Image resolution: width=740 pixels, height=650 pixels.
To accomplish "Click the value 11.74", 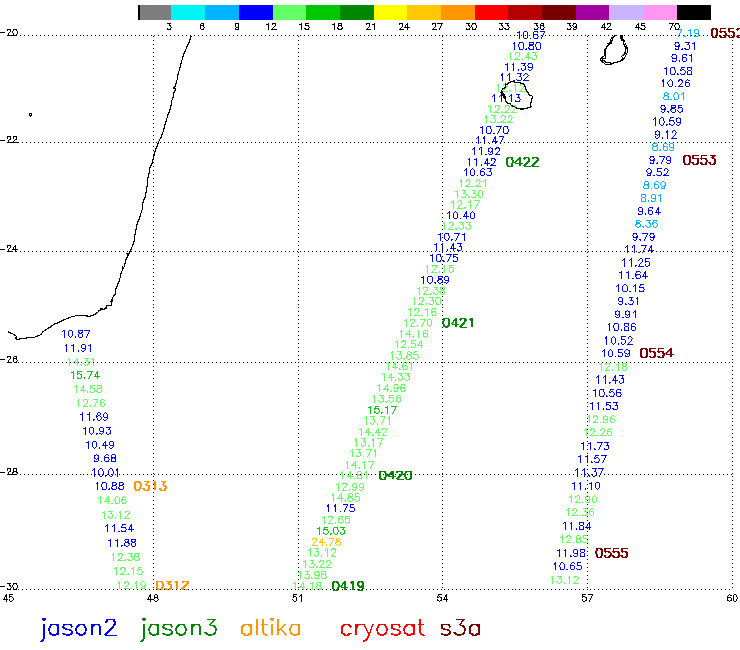I will (639, 249).
